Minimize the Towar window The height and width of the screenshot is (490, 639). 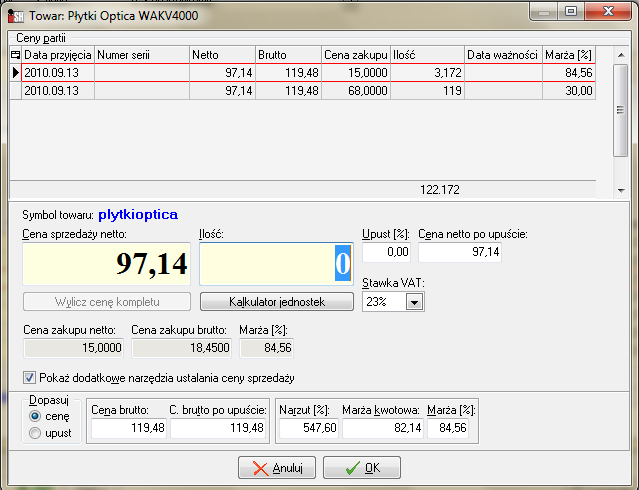click(x=544, y=12)
